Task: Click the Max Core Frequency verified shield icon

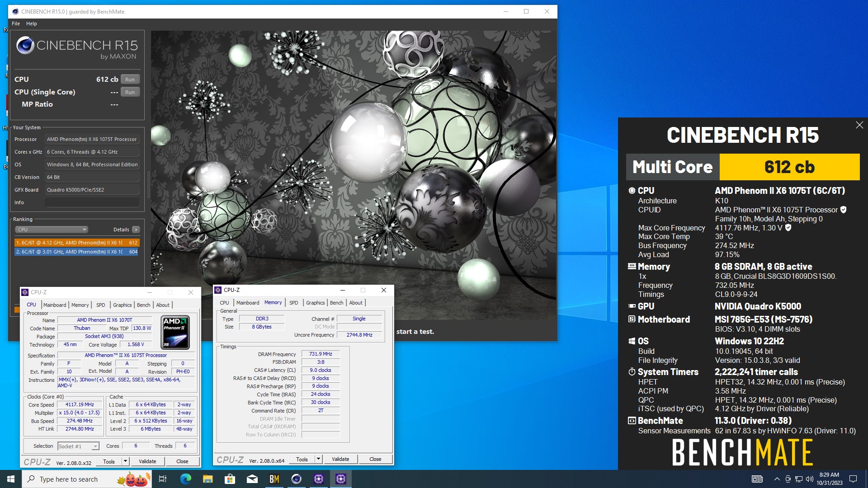Action: 788,228
